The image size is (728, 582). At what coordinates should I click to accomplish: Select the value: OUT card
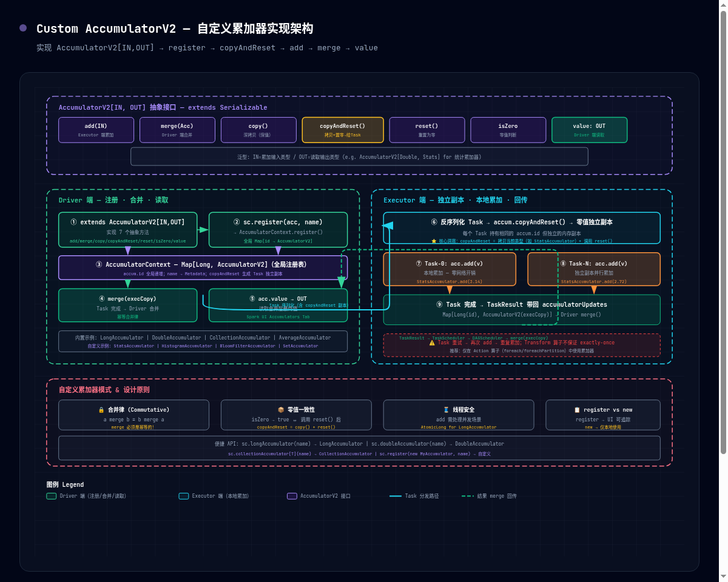tap(589, 130)
